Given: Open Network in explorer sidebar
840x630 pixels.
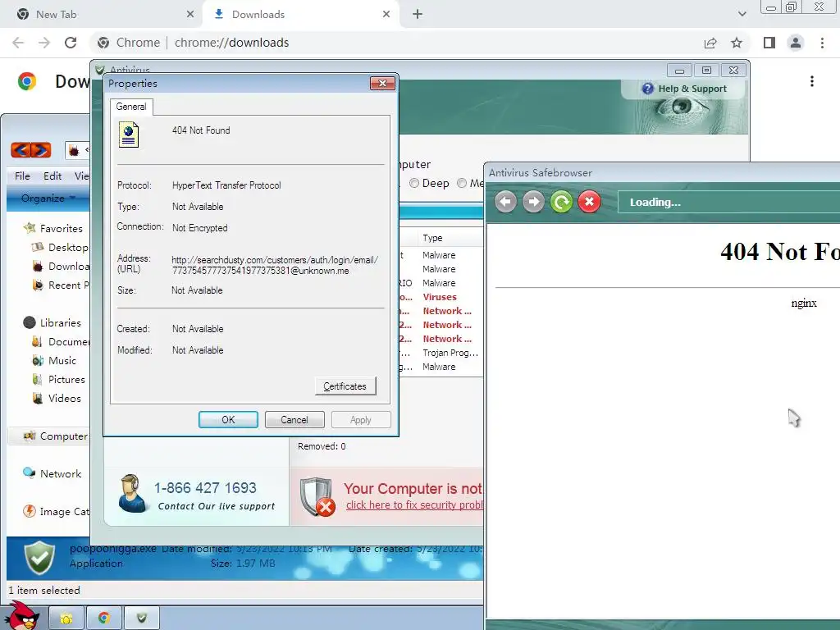Looking at the screenshot, I should tap(61, 474).
